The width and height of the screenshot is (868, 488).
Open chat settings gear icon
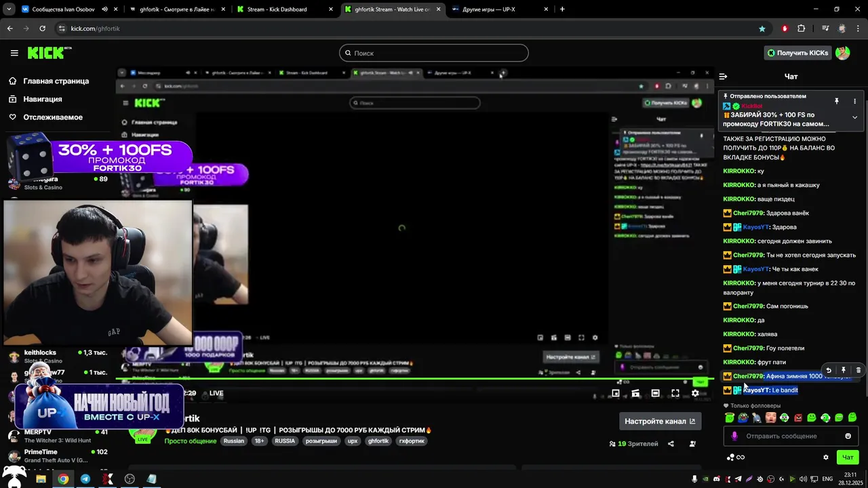825,457
